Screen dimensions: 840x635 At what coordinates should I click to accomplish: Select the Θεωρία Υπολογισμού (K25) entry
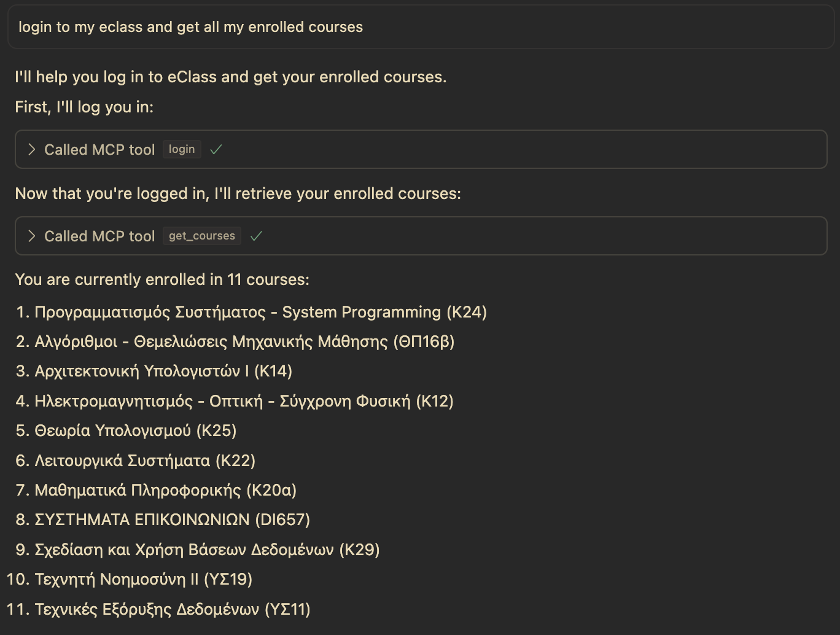136,430
